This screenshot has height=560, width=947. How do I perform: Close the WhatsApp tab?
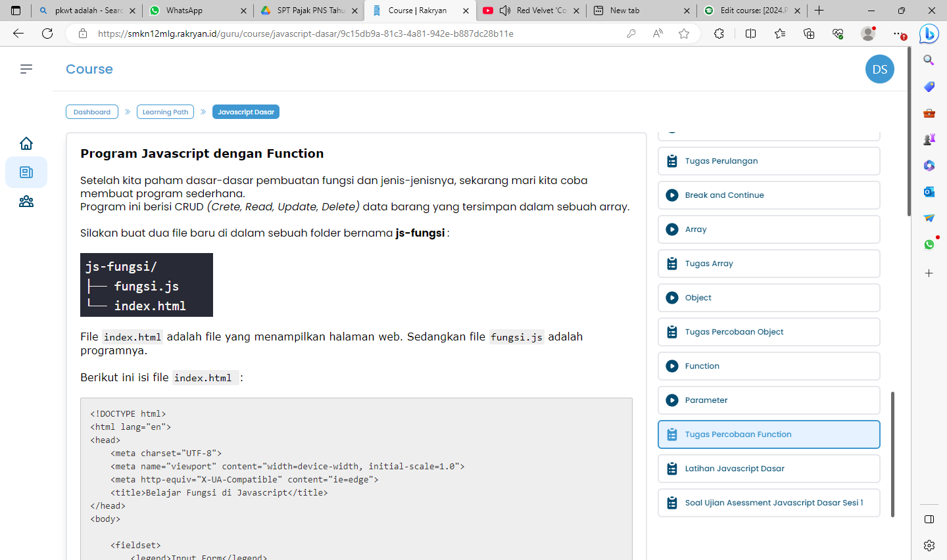(243, 11)
